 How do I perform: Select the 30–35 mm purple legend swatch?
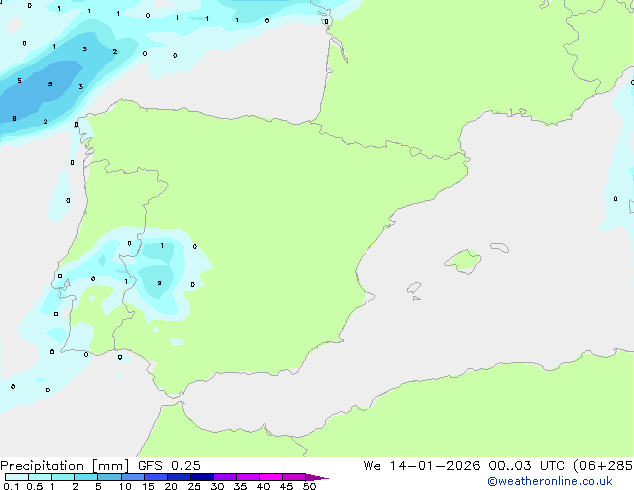click(x=225, y=477)
